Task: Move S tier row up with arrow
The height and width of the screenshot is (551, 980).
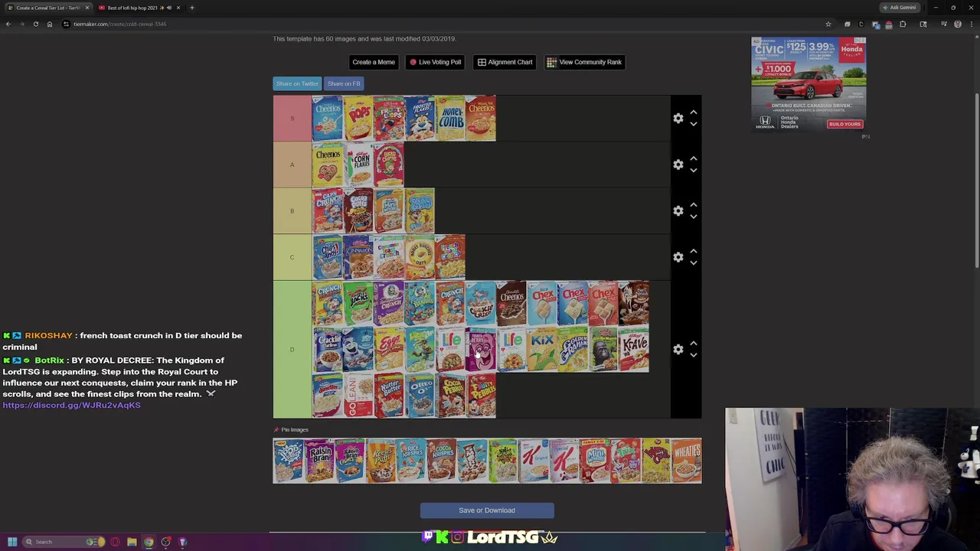Action: point(694,112)
